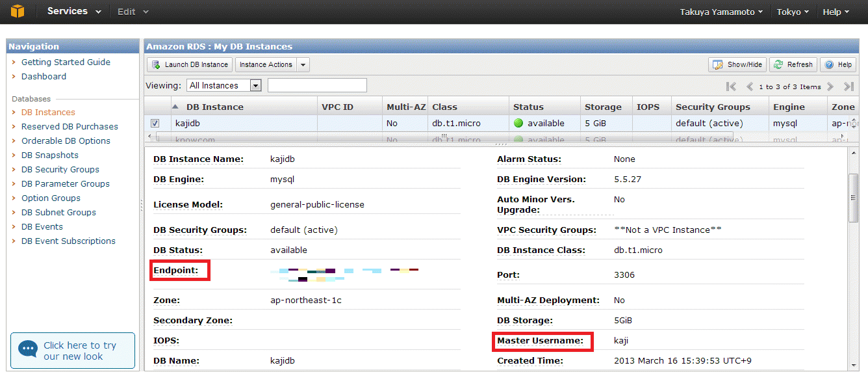Click the Launch DB Instance button
This screenshot has height=374, width=868.
tap(190, 64)
